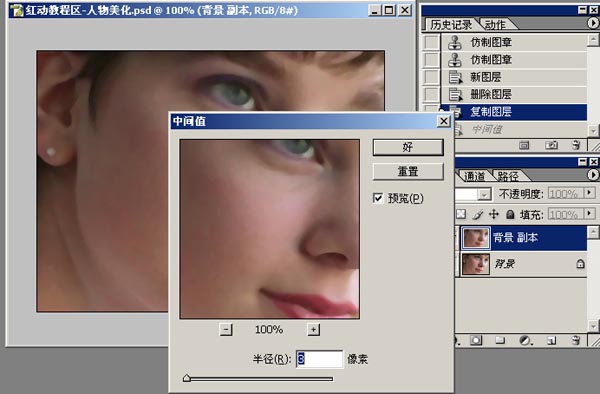
Task: Click the document icon beside 新图层 history state
Action: pyautogui.click(x=455, y=77)
